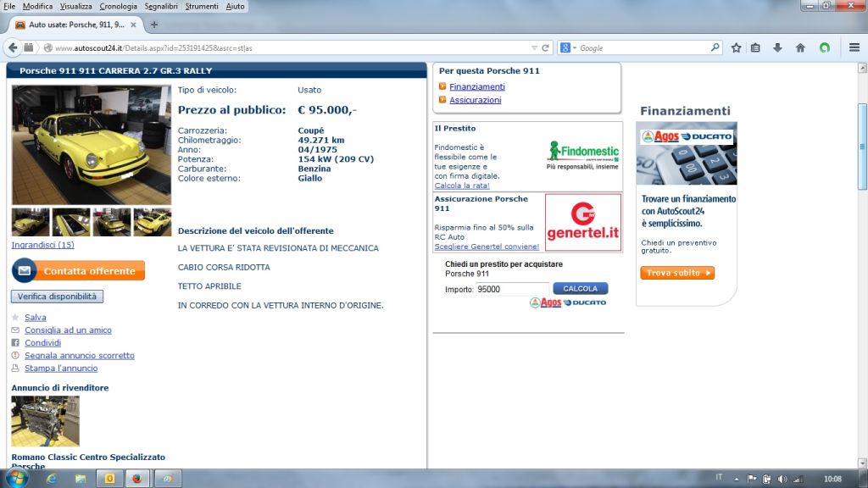Screen dimensions: 868x488
Task: Click the genertel.it logo banner
Action: 583,223
